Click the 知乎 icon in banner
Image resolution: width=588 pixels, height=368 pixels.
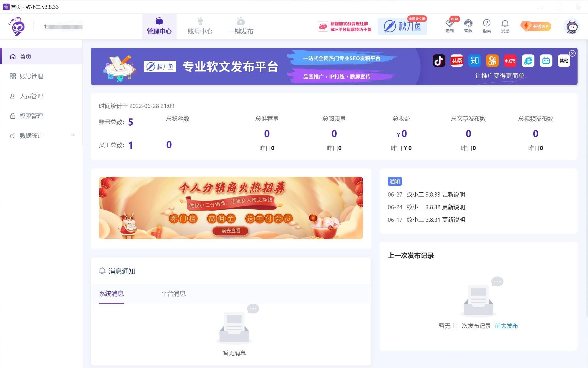pyautogui.click(x=474, y=60)
